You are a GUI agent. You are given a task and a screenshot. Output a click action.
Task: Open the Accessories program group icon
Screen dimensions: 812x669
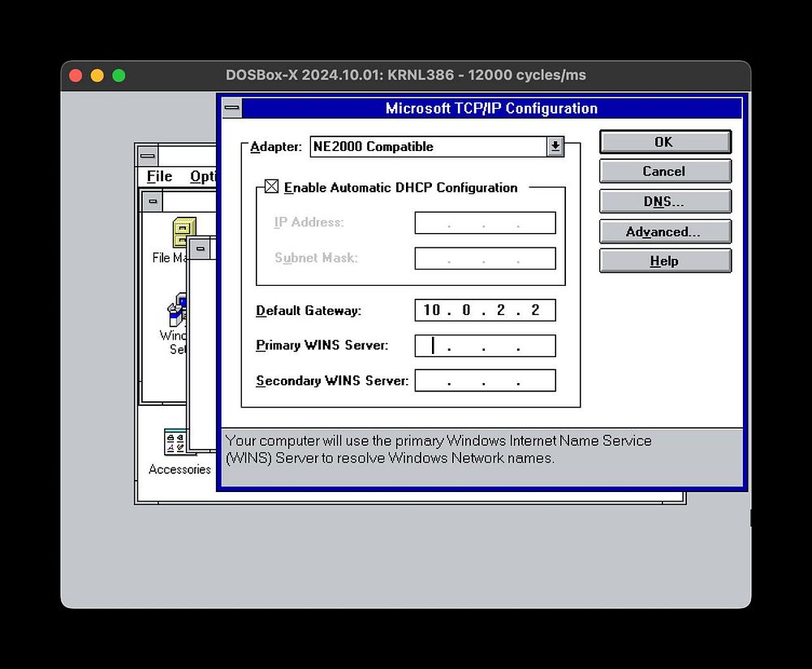pyautogui.click(x=175, y=442)
